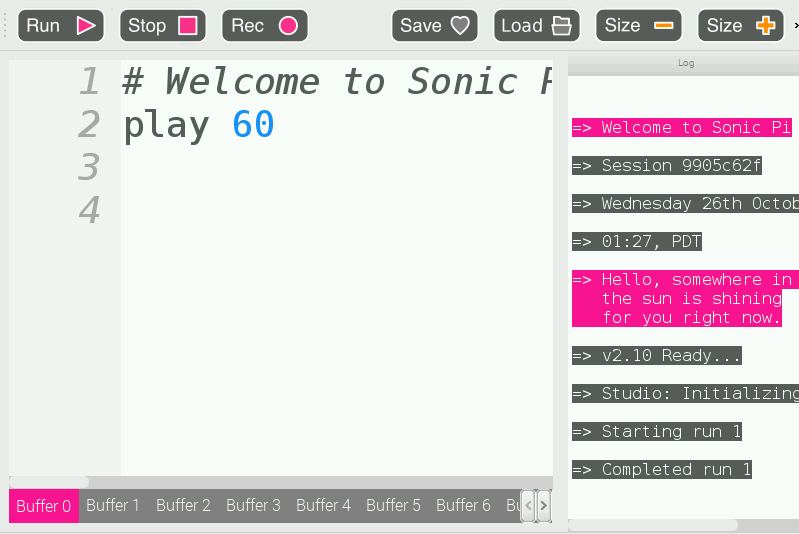Viewport: 799px width, 534px height.
Task: Switch to the Buffer 2 tab
Action: tap(183, 506)
